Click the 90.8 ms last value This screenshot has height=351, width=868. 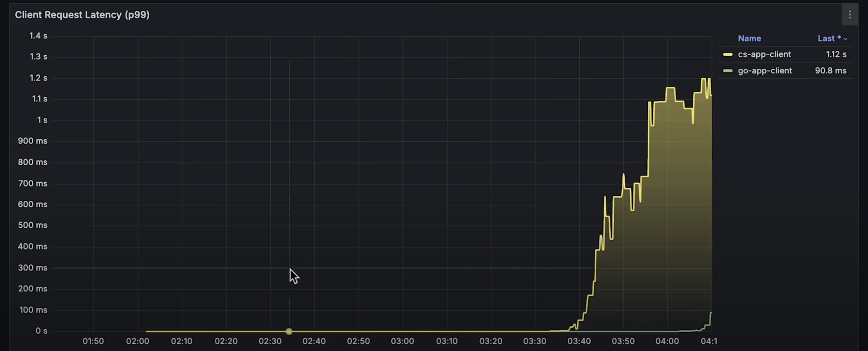(x=831, y=70)
